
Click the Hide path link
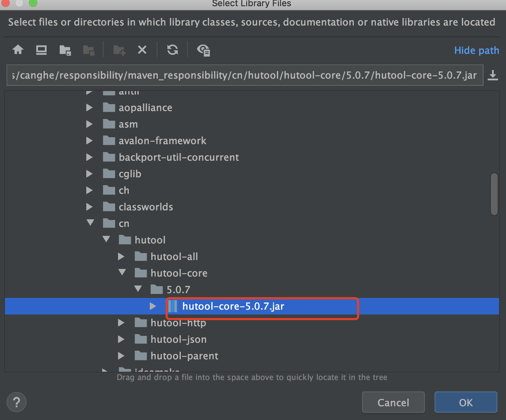click(477, 50)
